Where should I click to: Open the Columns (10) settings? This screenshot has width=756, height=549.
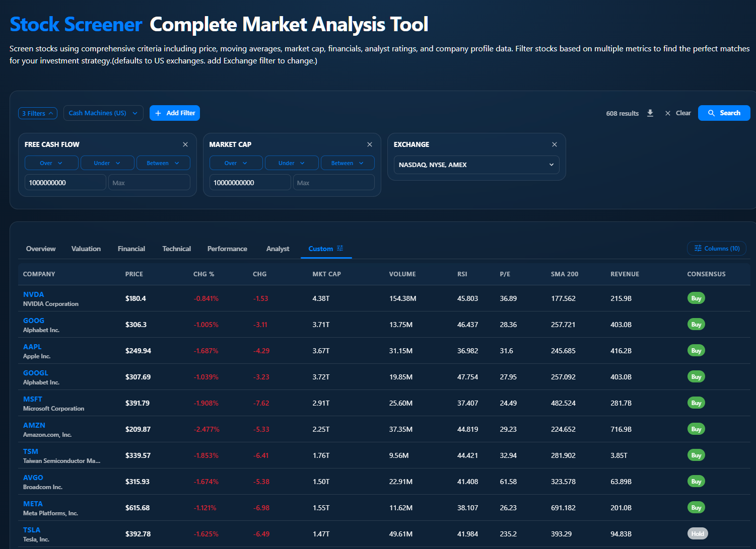(x=717, y=249)
